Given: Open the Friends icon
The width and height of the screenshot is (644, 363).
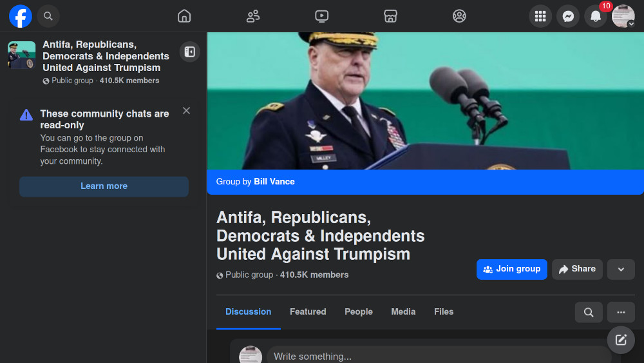Looking at the screenshot, I should click(x=253, y=16).
